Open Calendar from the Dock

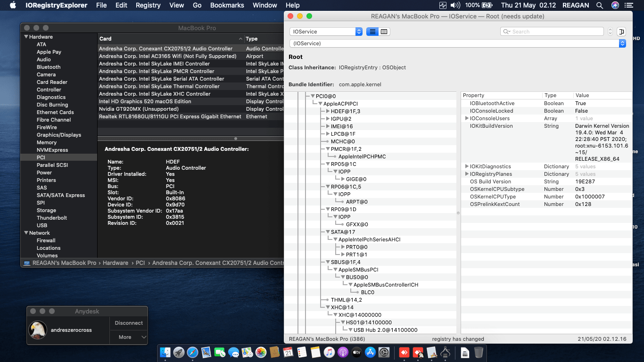(288, 352)
